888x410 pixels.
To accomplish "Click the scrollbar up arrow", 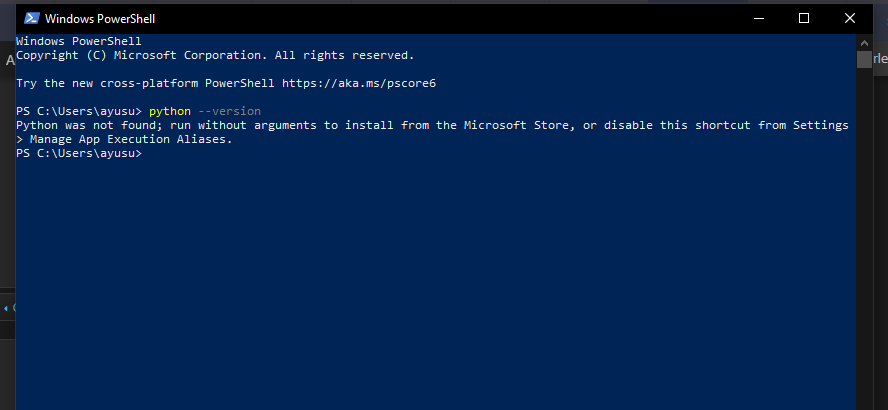I will [x=864, y=41].
